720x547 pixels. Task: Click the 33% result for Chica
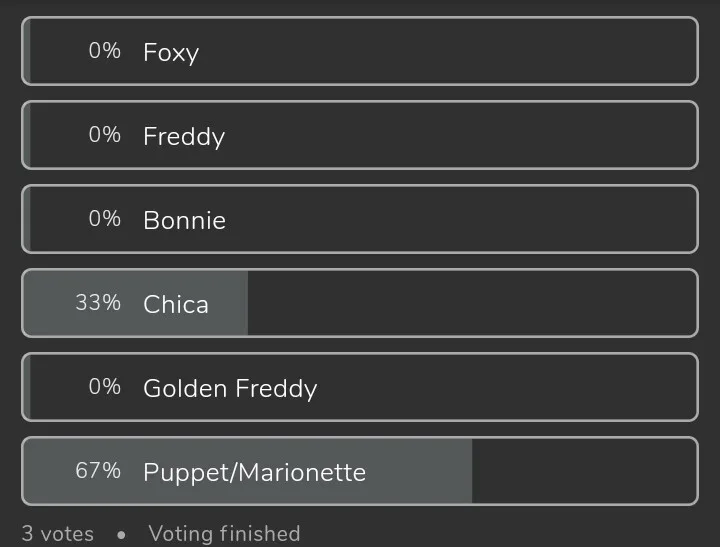point(98,303)
